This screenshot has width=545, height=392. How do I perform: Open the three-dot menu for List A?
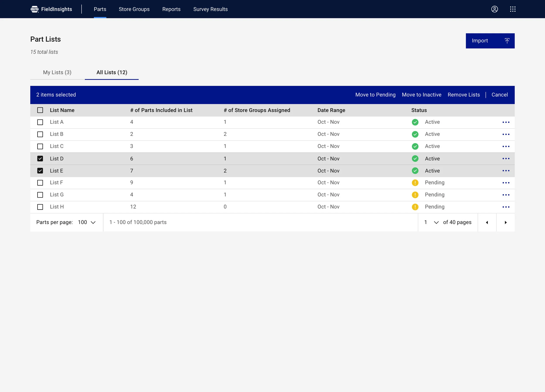[x=506, y=122]
